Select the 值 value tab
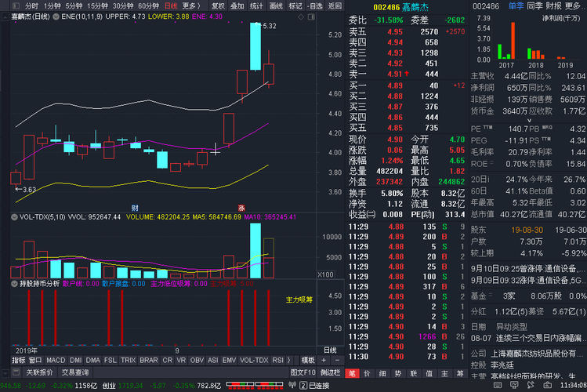The width and height of the screenshot is (587, 392). [x=429, y=373]
